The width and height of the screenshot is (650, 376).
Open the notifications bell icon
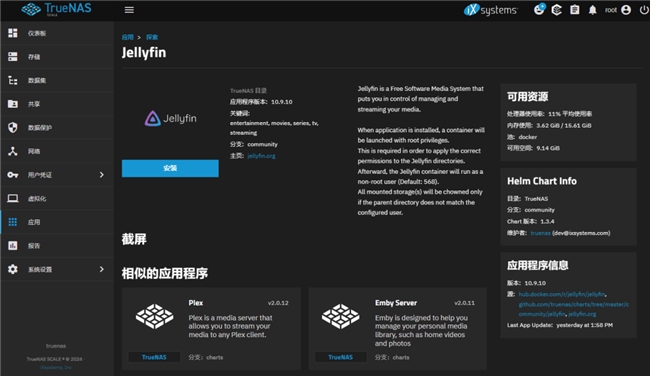(593, 10)
